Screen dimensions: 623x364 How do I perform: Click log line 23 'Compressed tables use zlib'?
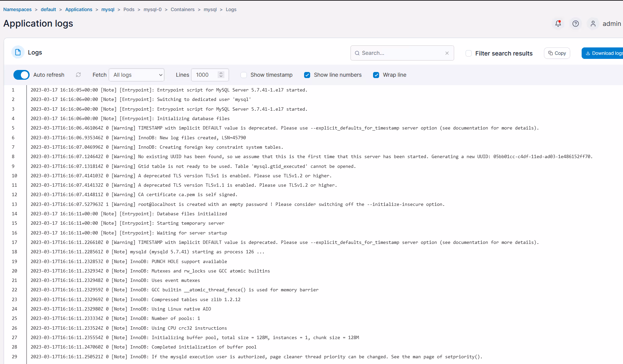tap(136, 299)
